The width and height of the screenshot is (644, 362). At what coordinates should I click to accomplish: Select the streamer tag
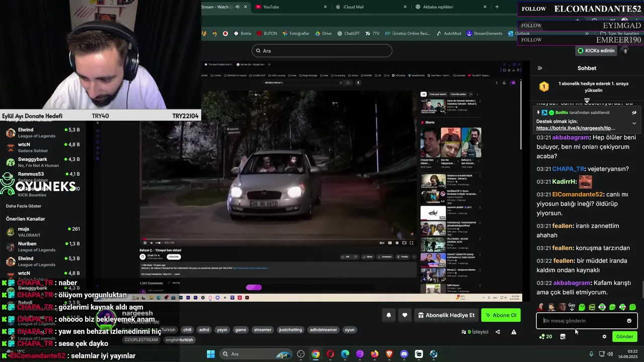click(263, 330)
